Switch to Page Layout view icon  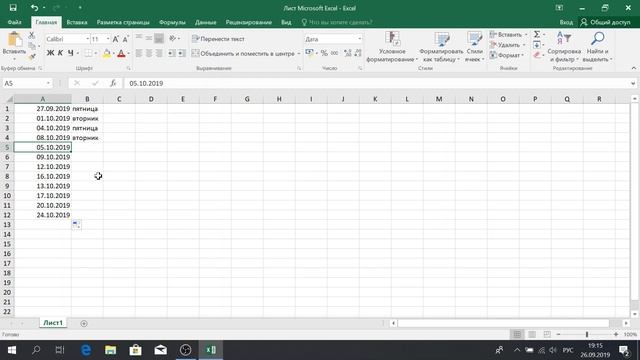(x=532, y=335)
